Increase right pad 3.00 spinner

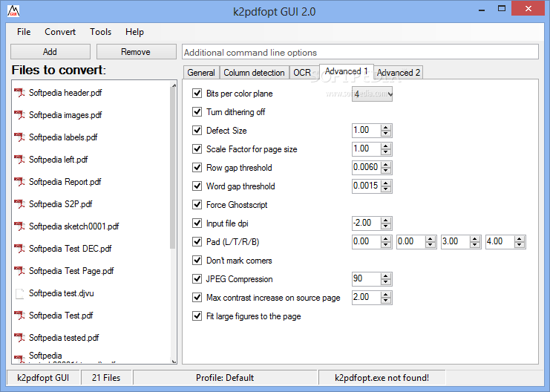(475, 239)
